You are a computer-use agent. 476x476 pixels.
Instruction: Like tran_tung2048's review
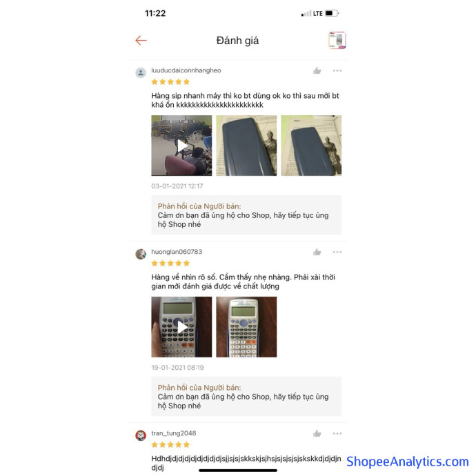point(317,433)
